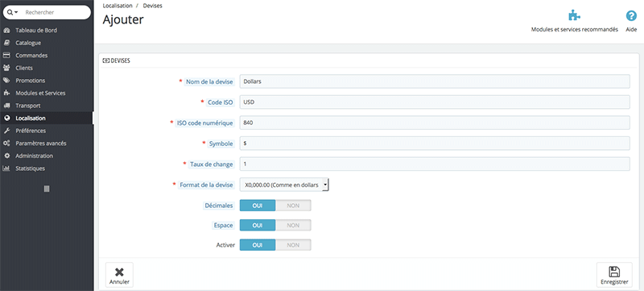Click Localisation breadcrumb link
644x291 pixels.
coord(118,6)
